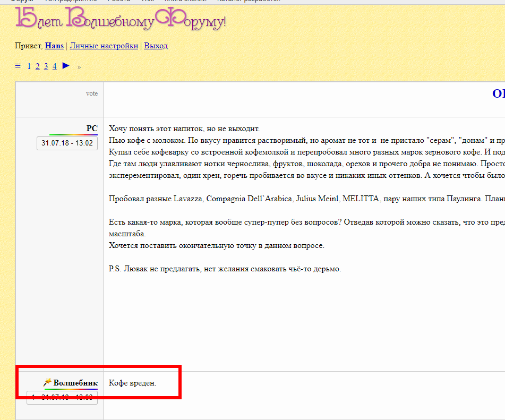Click the Выход logout link
Screen dimensions: 505x420
click(156, 46)
